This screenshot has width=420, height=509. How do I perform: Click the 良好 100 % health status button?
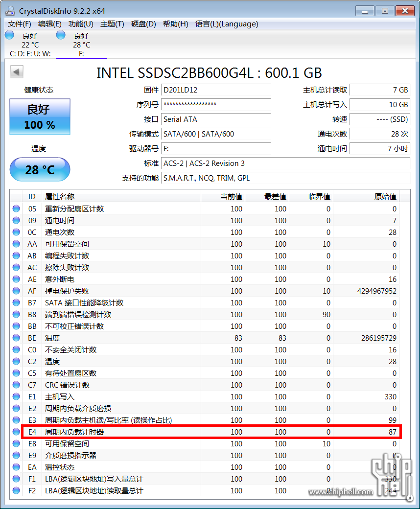point(40,117)
